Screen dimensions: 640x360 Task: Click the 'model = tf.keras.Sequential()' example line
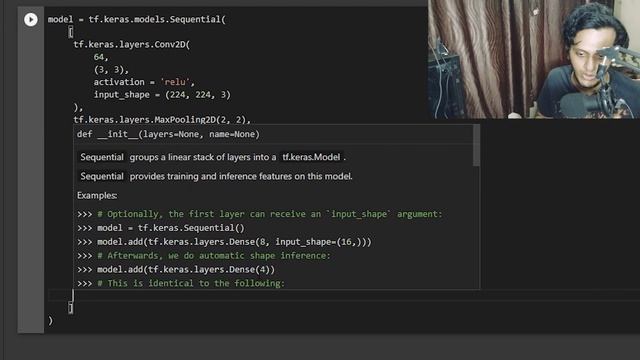pos(161,228)
